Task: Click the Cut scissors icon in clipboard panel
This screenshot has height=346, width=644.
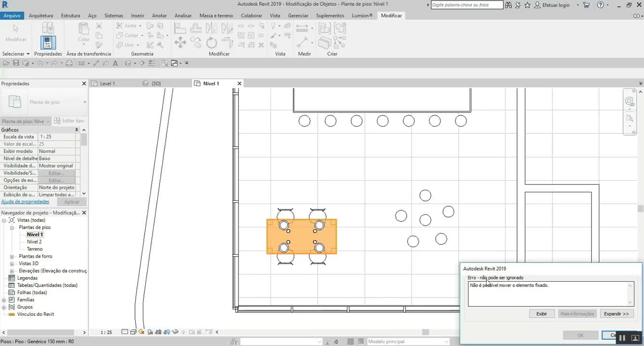Action: [99, 26]
